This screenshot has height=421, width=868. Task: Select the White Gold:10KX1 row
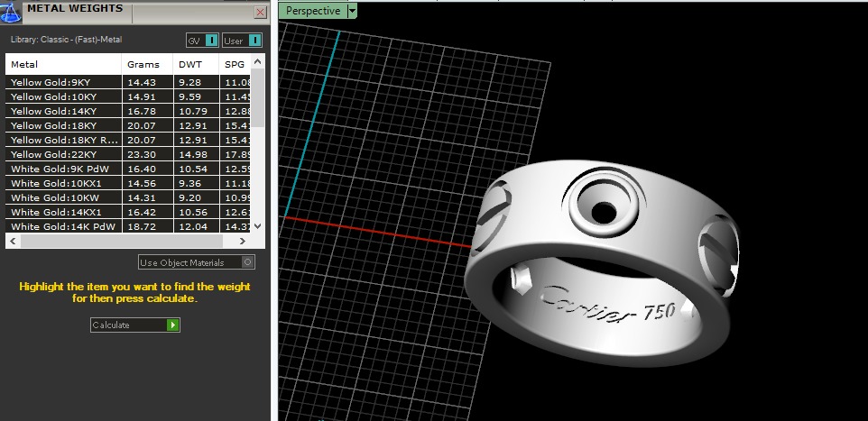[128, 183]
